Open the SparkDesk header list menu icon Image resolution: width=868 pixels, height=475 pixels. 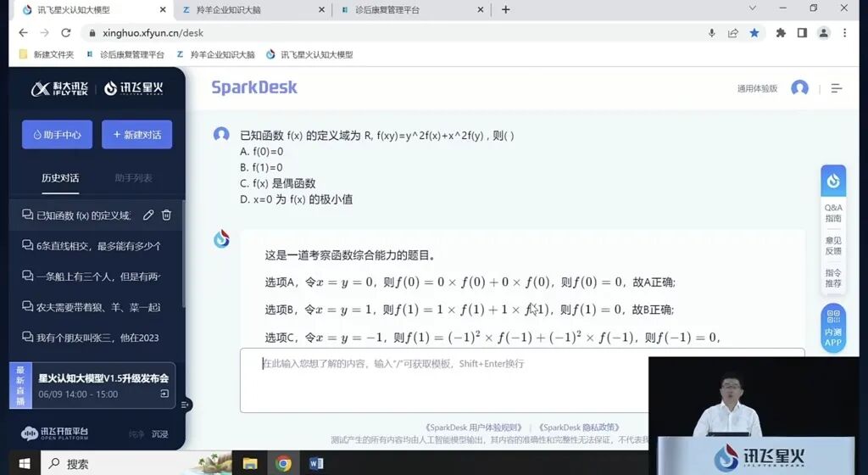pyautogui.click(x=837, y=88)
